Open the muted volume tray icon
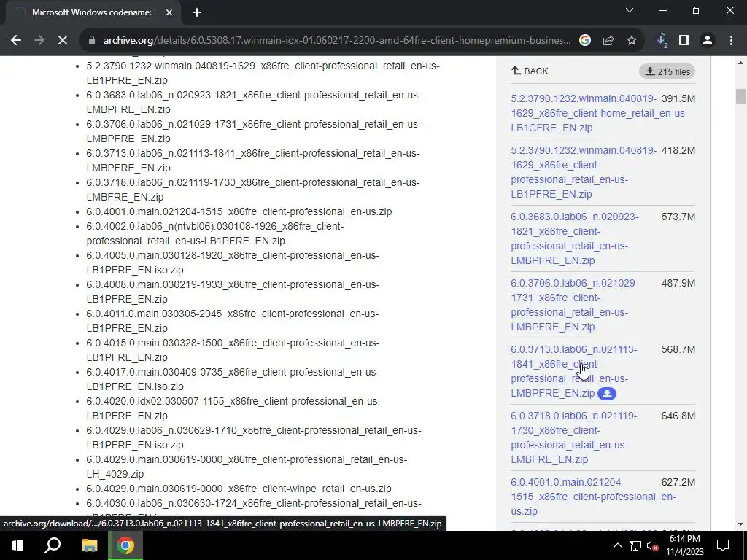This screenshot has width=747, height=560. tap(652, 545)
